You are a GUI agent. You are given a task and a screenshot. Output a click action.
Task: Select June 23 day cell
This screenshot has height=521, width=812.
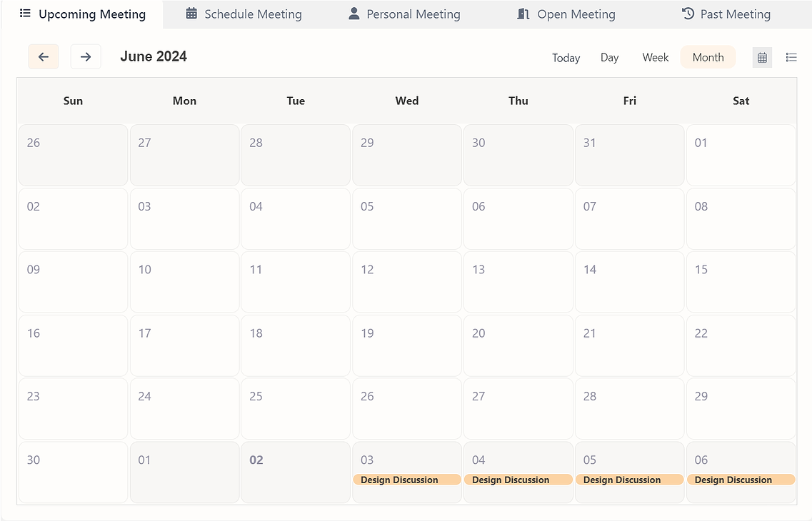73,408
